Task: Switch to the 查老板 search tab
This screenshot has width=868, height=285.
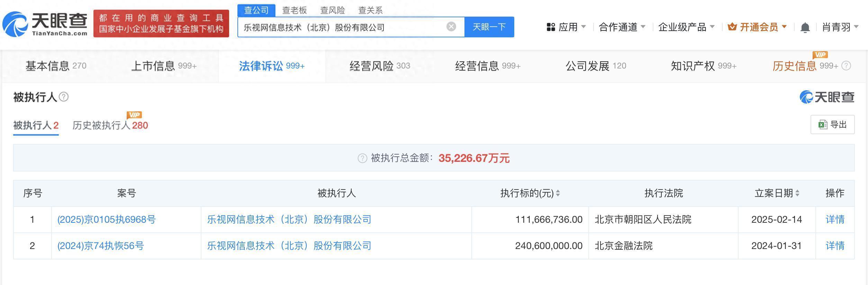Action: coord(294,10)
